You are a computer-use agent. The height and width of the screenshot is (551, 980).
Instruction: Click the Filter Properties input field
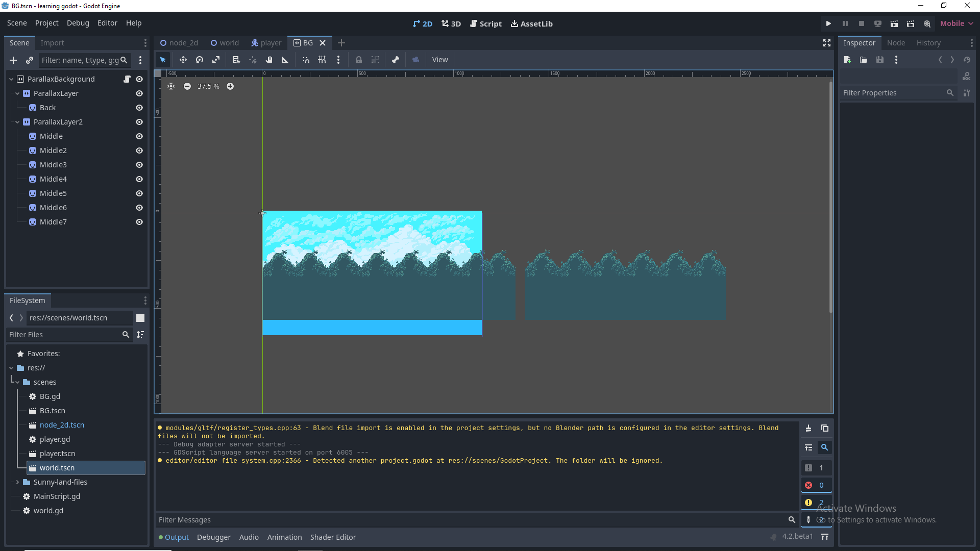897,93
